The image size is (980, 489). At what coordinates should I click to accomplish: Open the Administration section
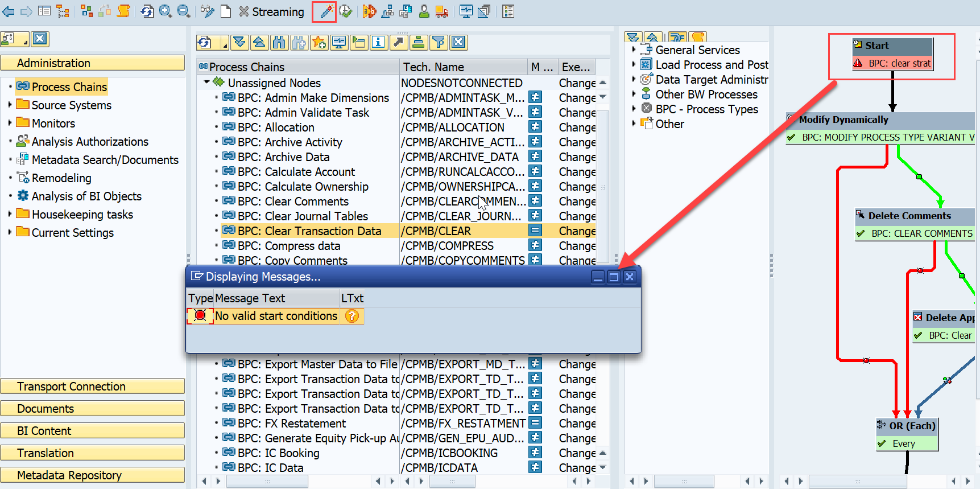[x=93, y=63]
